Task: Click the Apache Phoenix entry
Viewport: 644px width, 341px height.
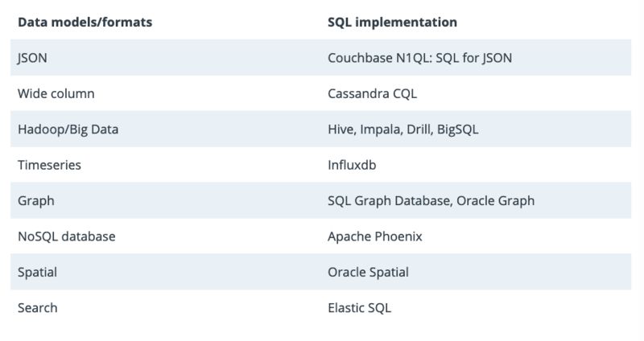Action: [374, 236]
